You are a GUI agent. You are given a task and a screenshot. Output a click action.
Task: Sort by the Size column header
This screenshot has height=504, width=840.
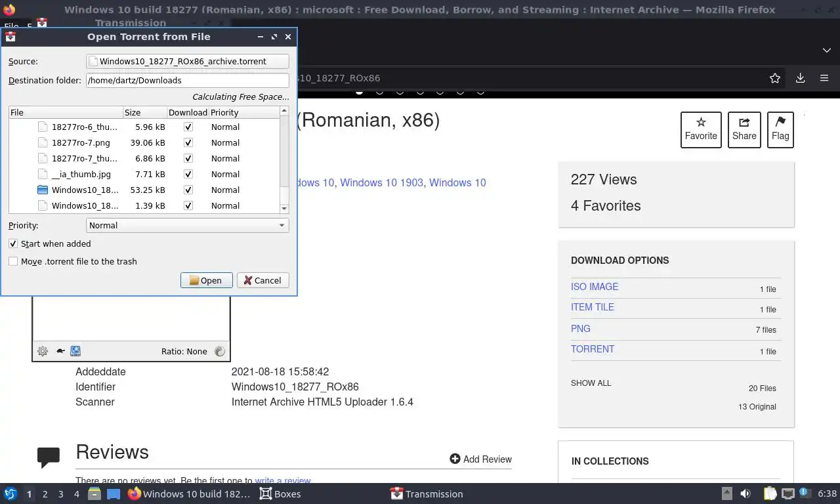coord(145,112)
